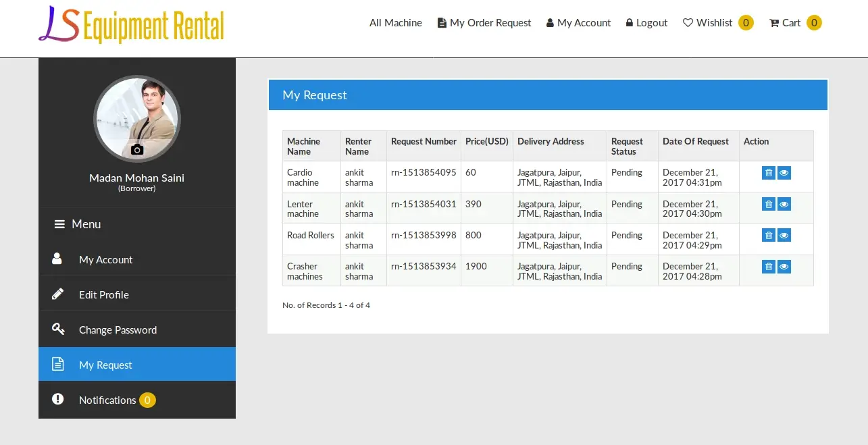The width and height of the screenshot is (868, 445).
Task: Click Logout in the header
Action: [646, 23]
